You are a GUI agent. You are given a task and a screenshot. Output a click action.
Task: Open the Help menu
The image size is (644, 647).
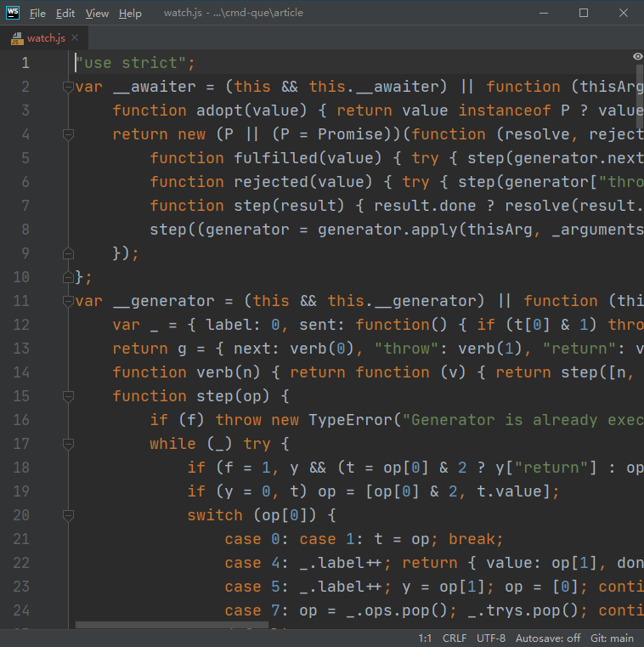130,14
